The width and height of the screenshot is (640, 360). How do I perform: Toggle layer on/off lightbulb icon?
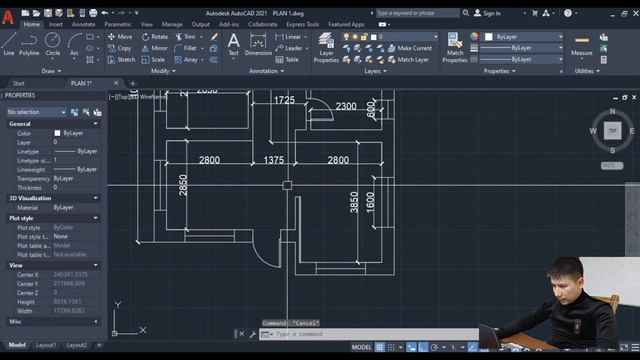[x=346, y=37]
